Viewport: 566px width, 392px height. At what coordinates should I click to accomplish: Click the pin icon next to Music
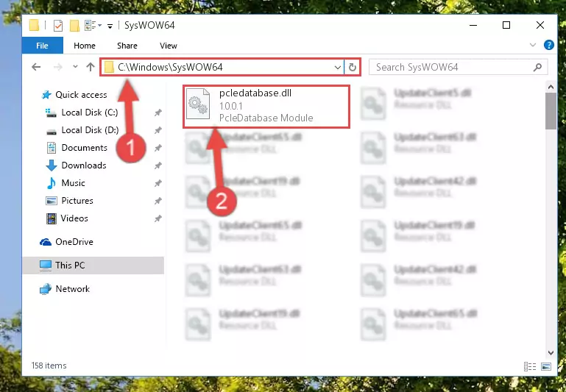158,183
